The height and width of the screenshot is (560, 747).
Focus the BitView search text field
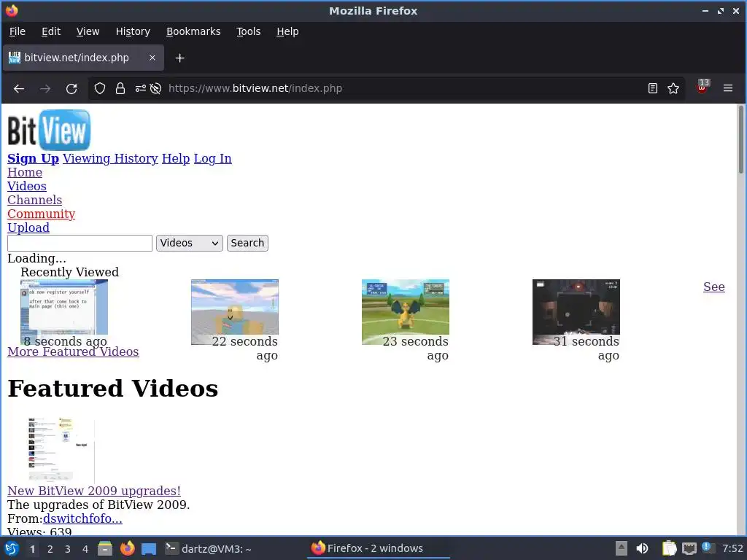[x=80, y=243]
